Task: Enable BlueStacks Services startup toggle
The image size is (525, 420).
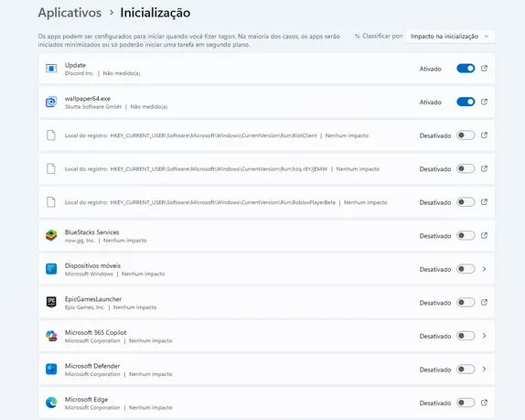Action: pos(466,235)
